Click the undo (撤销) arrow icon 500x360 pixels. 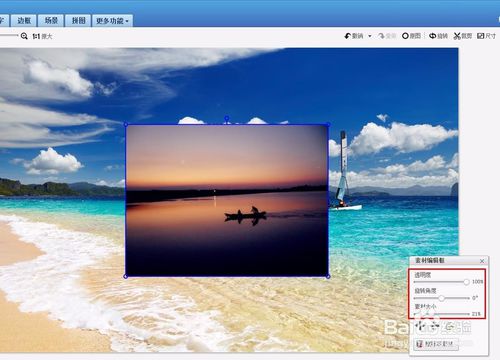click(348, 36)
